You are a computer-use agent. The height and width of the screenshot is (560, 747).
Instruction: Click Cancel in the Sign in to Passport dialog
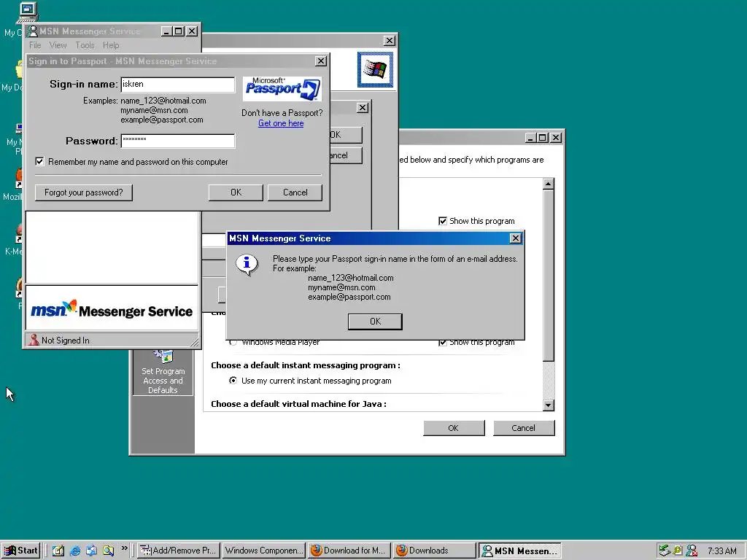(x=295, y=192)
